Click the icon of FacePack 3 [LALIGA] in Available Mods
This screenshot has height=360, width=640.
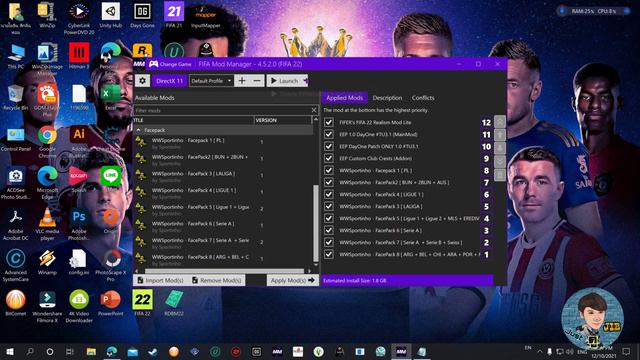coord(141,175)
